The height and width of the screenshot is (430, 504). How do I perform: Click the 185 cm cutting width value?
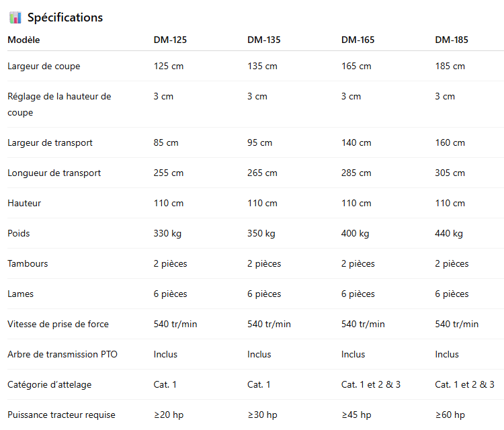450,67
